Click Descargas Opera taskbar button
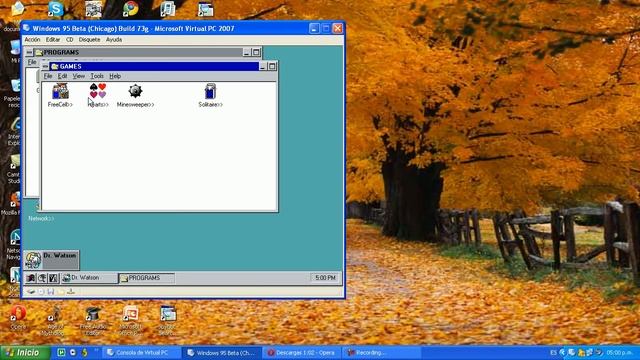This screenshot has width=640, height=360. pyautogui.click(x=303, y=353)
